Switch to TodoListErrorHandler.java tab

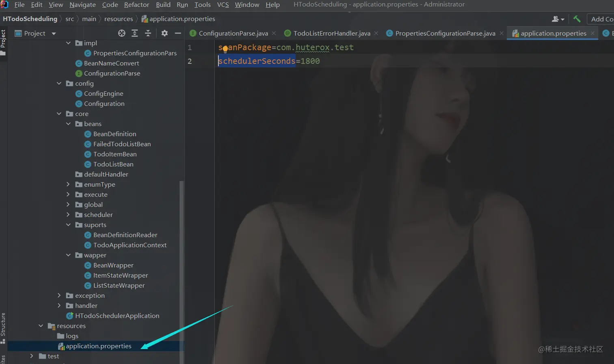(x=332, y=33)
